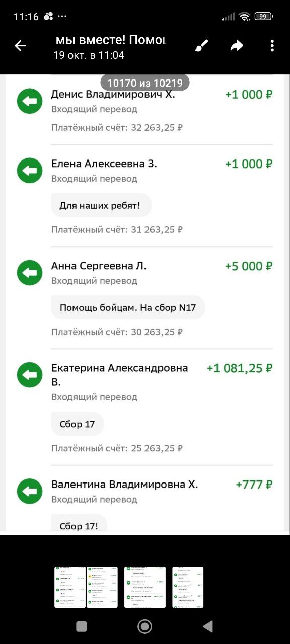Screen dimensions: 290x644
Task: Tap the Android recent apps square button
Action: click(82, 626)
